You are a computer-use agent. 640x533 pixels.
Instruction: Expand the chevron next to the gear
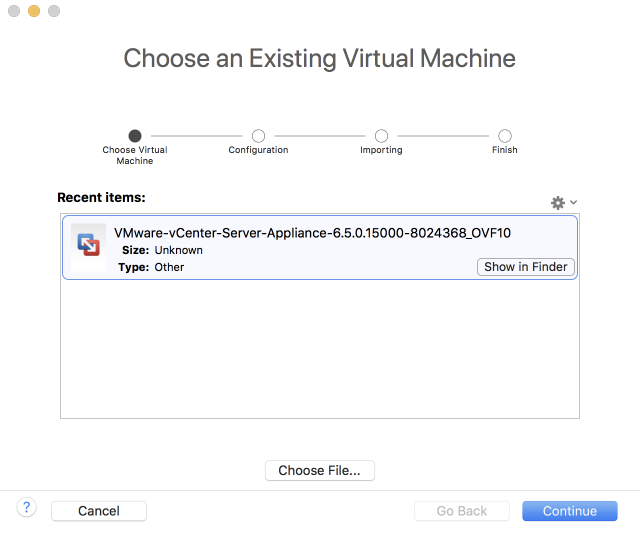point(574,203)
